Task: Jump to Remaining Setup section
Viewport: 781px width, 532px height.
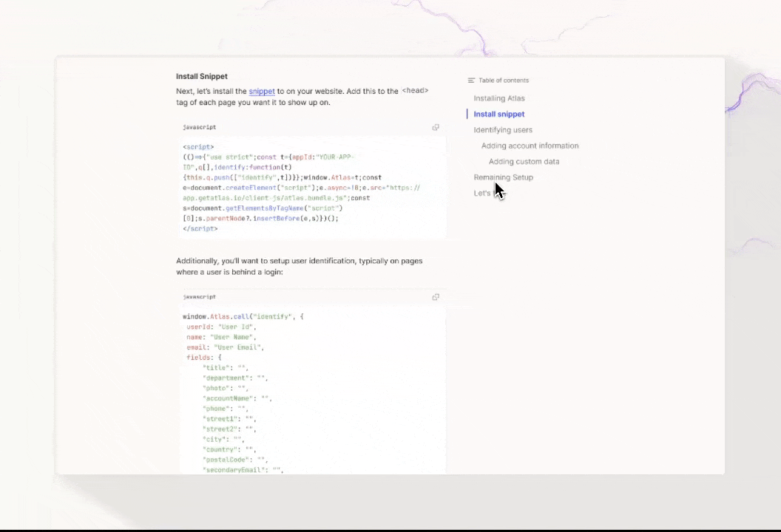Action: coord(503,177)
